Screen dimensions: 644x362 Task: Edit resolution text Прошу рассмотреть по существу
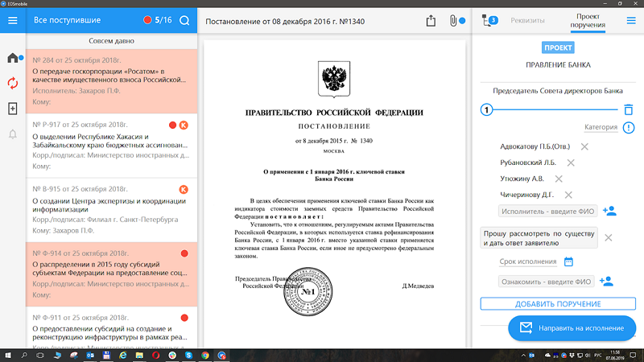point(539,238)
